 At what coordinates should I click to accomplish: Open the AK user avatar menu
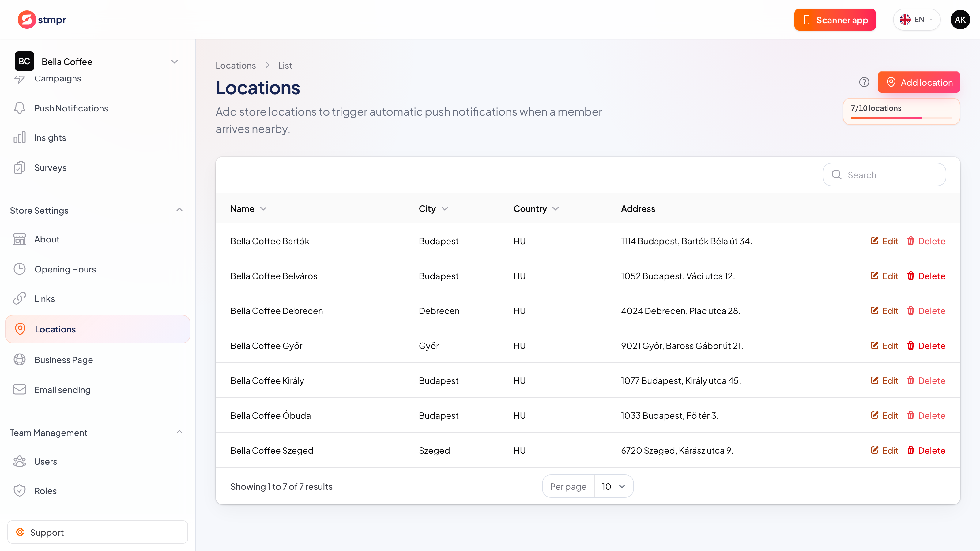coord(960,19)
